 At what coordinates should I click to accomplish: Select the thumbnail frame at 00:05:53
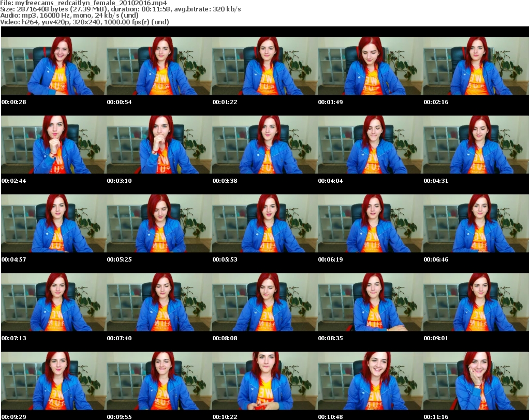pyautogui.click(x=264, y=224)
